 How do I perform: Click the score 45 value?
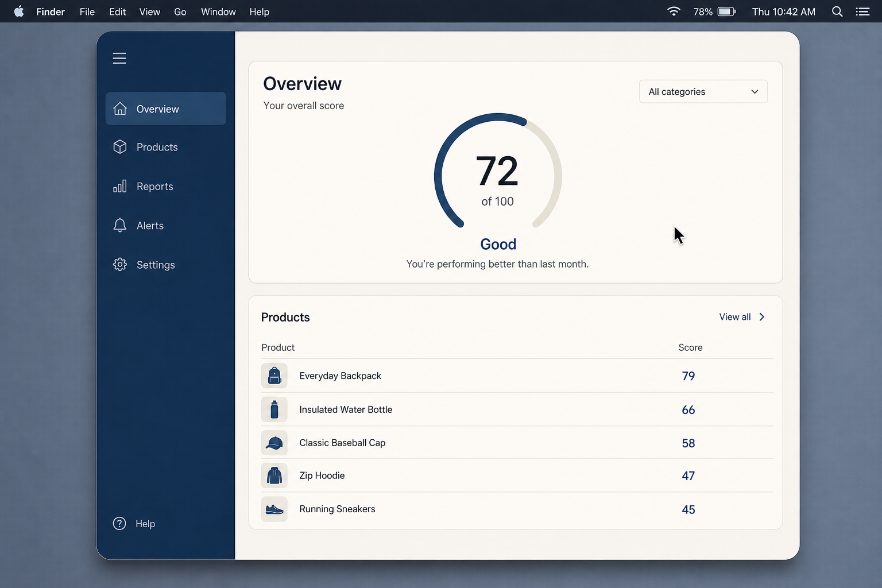pos(688,510)
